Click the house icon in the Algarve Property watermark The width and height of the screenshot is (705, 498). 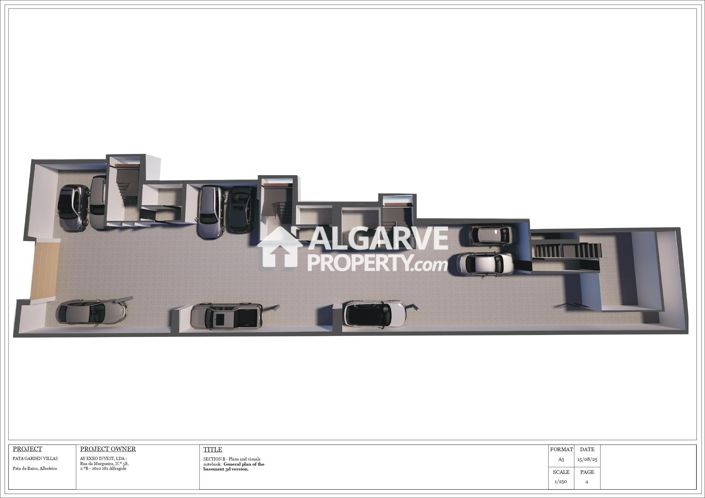[279, 247]
